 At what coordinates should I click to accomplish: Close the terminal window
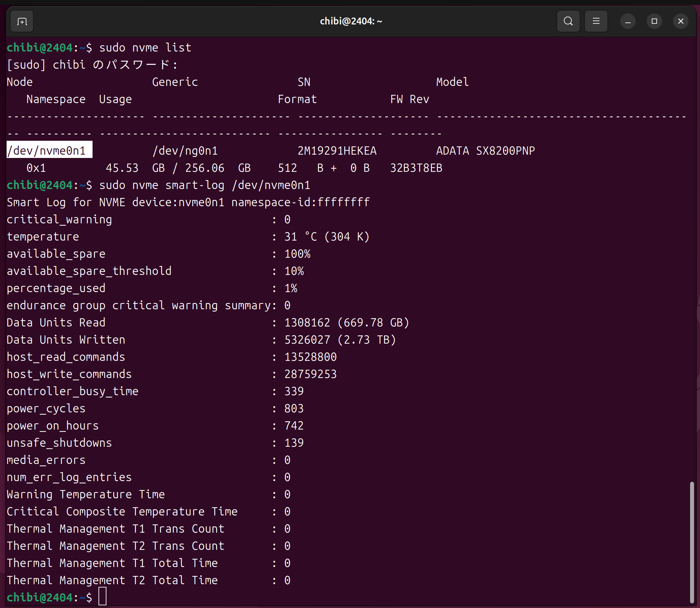click(x=680, y=21)
